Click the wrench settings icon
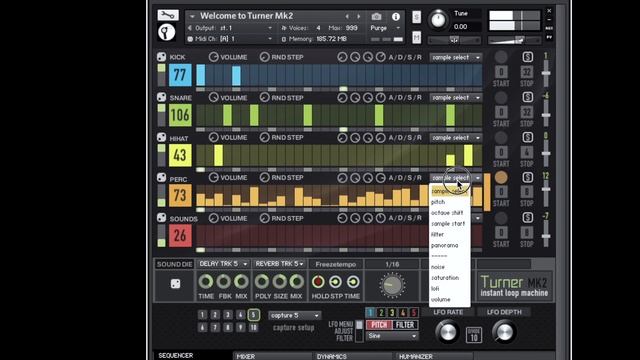This screenshot has width=640, height=360. tap(168, 15)
